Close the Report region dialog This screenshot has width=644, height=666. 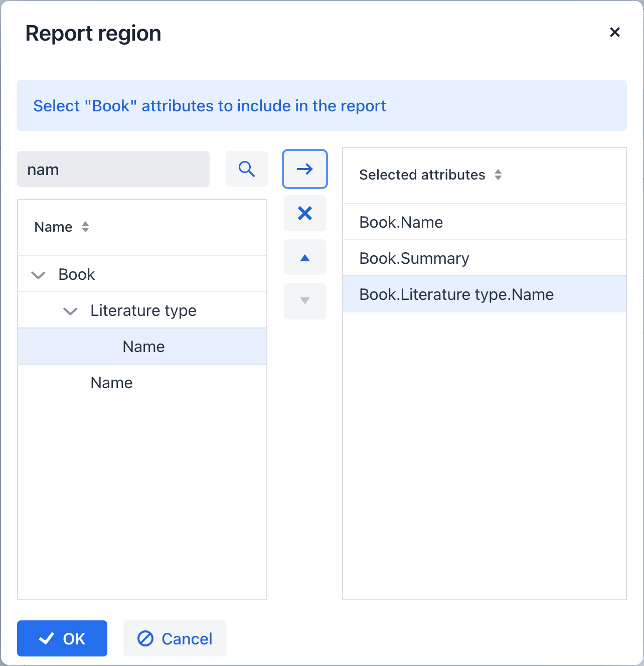pos(615,32)
